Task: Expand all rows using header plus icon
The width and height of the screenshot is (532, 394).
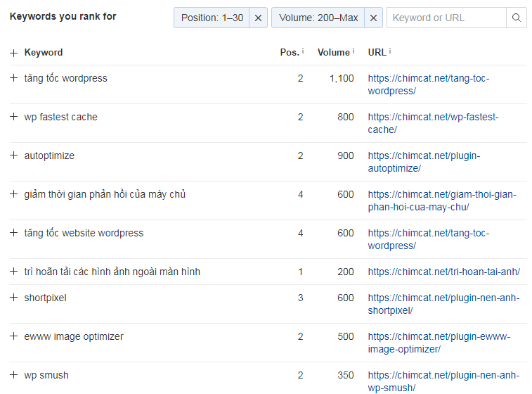Action: (13, 53)
